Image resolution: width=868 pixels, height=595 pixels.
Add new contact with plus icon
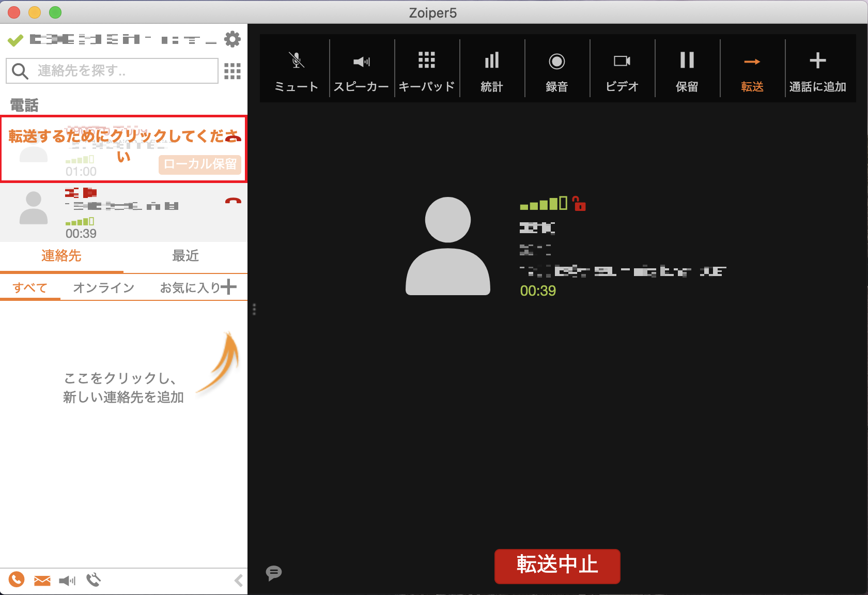228,287
